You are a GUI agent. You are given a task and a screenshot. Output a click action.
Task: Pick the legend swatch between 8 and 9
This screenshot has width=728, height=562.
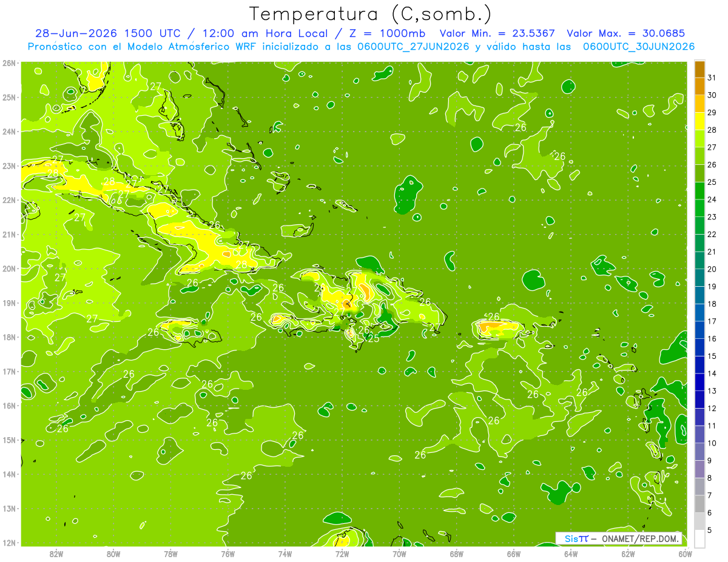(x=699, y=470)
